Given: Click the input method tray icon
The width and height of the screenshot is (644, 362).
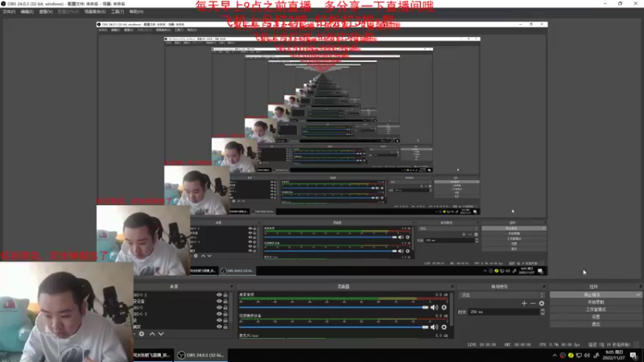Looking at the screenshot, I should point(596,356).
